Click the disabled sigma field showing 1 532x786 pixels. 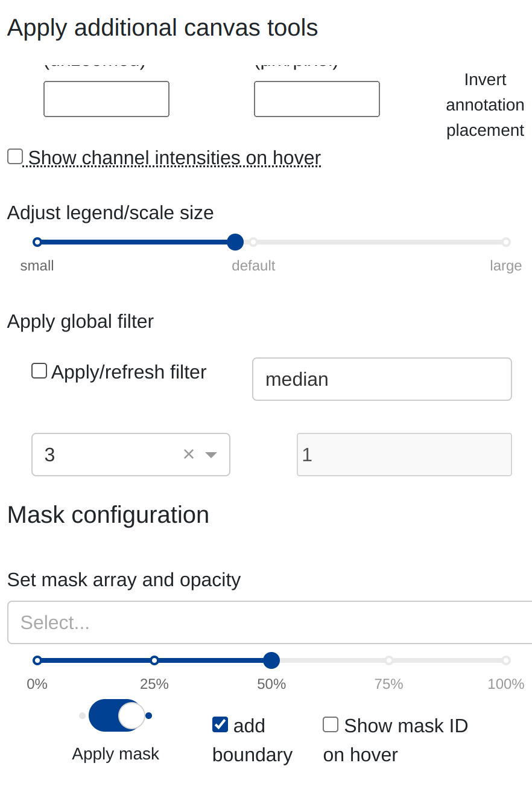pos(404,455)
